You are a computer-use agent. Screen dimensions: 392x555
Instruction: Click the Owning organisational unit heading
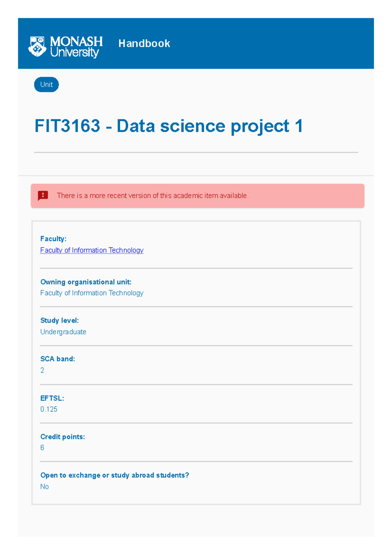[x=86, y=282]
